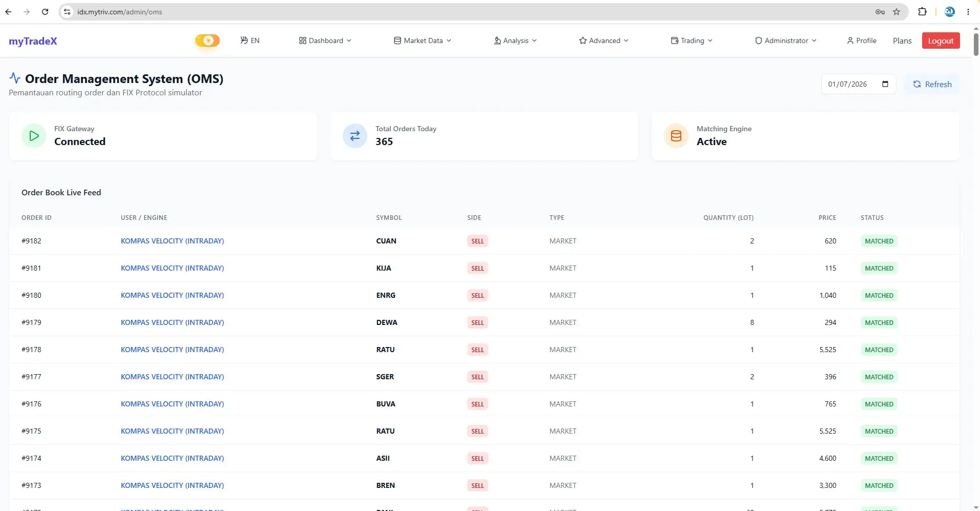The width and height of the screenshot is (980, 511).
Task: Click the MATCHED status for BREN order
Action: pos(879,485)
